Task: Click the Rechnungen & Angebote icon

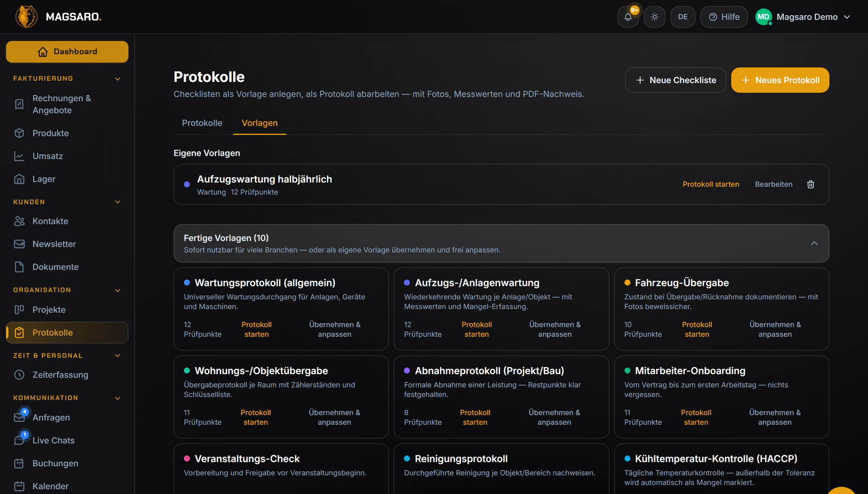Action: 19,104
